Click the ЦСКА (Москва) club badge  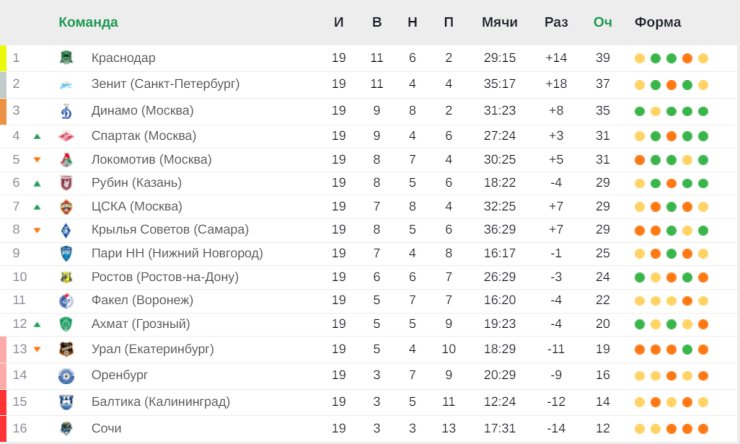(66, 207)
